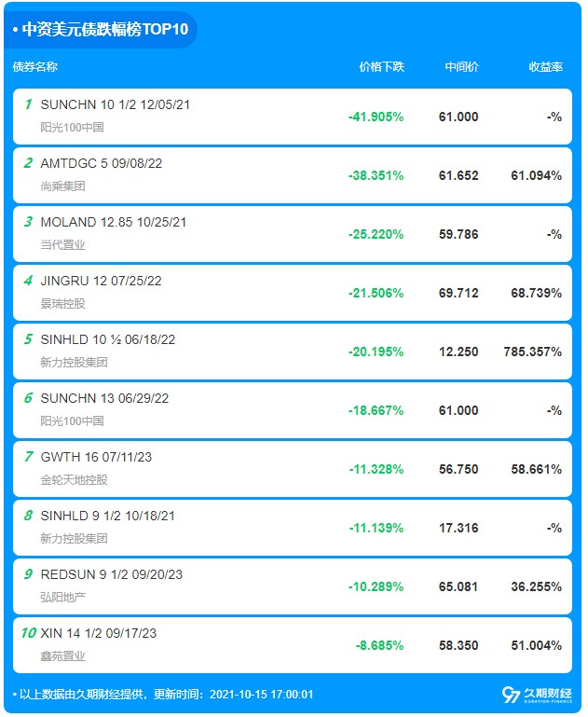Open the SINHLD 10 ½ 06/18/22 bond

[x=108, y=340]
